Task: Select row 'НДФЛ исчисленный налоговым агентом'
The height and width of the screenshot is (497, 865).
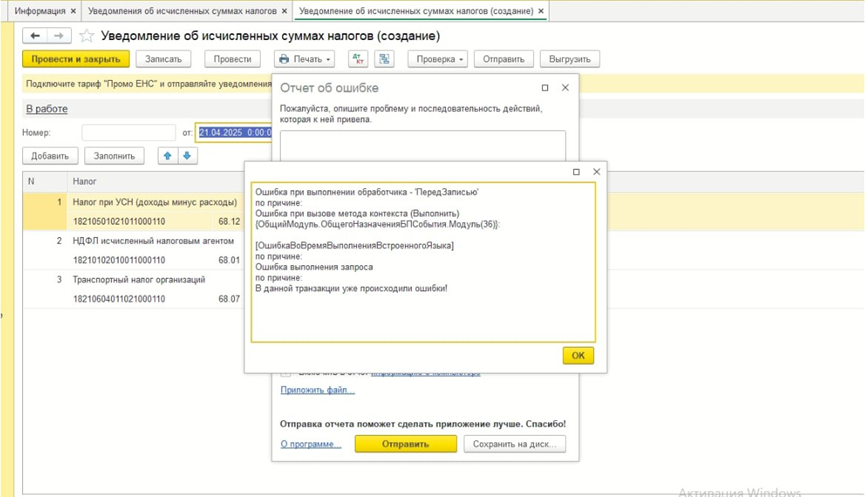Action: tap(153, 241)
